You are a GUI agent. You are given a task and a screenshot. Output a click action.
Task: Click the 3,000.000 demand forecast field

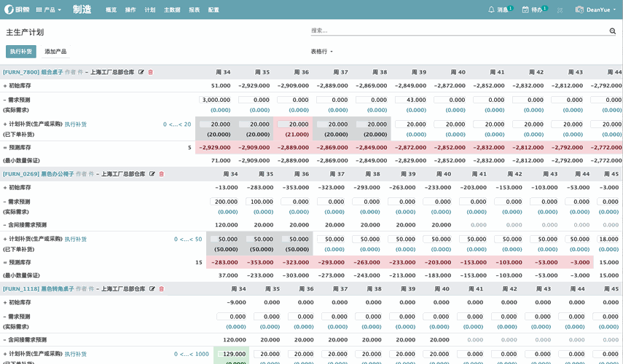coord(215,100)
